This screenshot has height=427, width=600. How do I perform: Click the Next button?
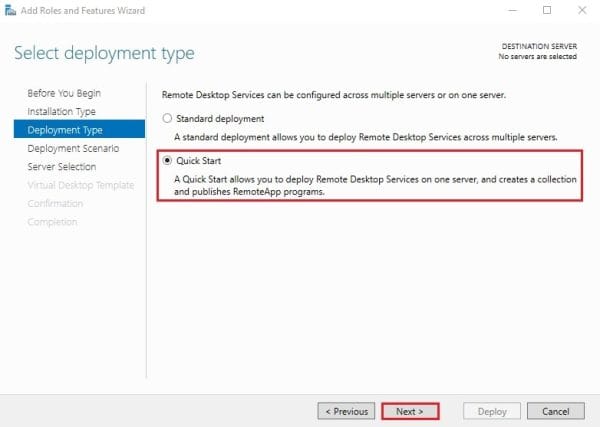[x=410, y=410]
